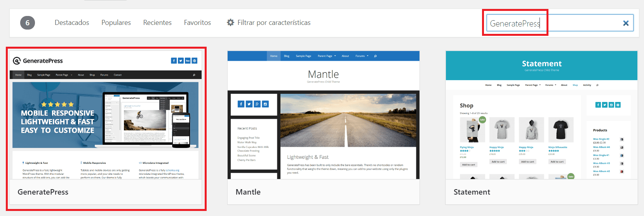644x216 pixels.
Task: Click Add to cart under Ninja Silhouette
Action: tap(557, 162)
